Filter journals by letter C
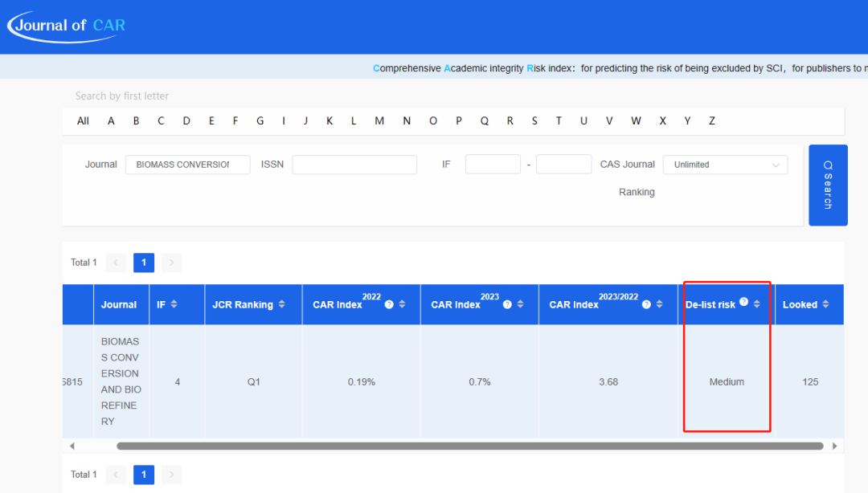 161,120
